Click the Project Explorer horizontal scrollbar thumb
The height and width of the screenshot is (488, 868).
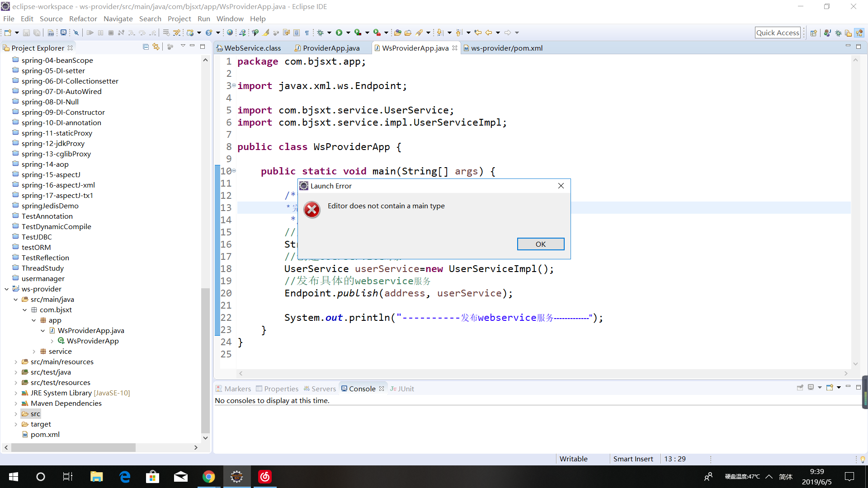[73, 447]
